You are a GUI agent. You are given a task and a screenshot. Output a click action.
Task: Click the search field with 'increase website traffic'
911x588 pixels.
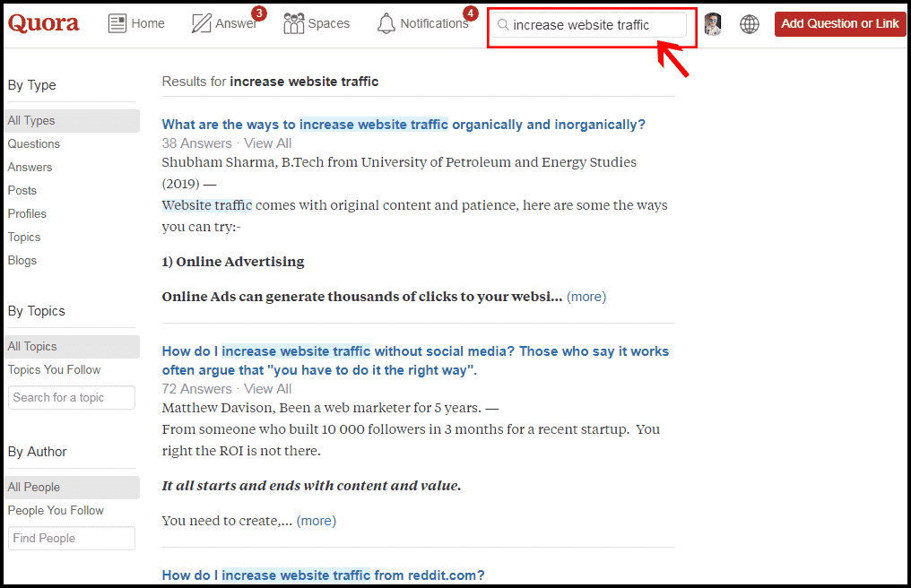[588, 25]
